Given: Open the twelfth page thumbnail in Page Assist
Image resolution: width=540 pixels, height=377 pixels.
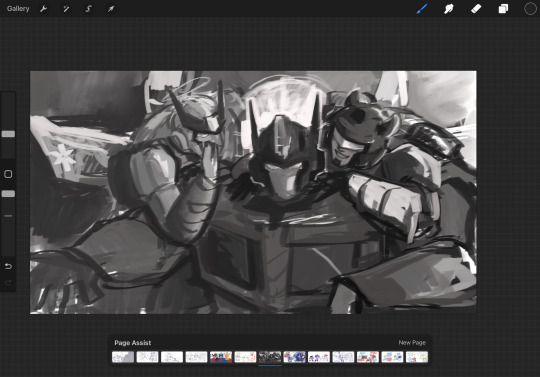Looking at the screenshot, I should [x=392, y=357].
